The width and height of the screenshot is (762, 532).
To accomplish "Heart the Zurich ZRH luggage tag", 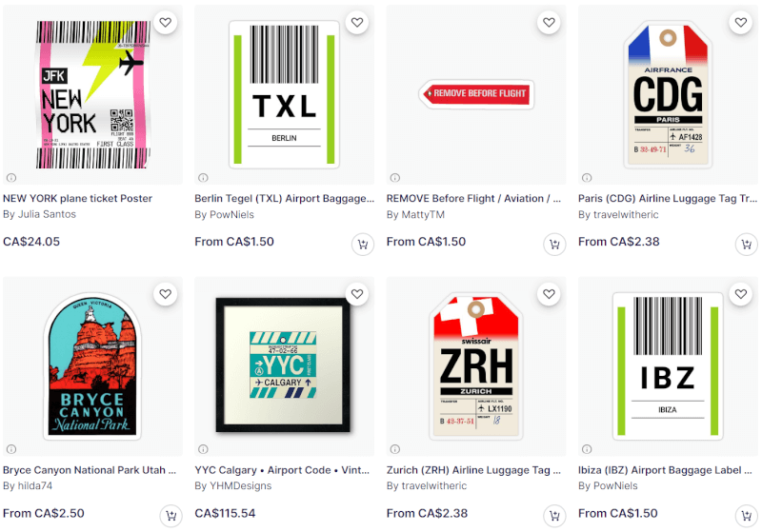I will [550, 294].
